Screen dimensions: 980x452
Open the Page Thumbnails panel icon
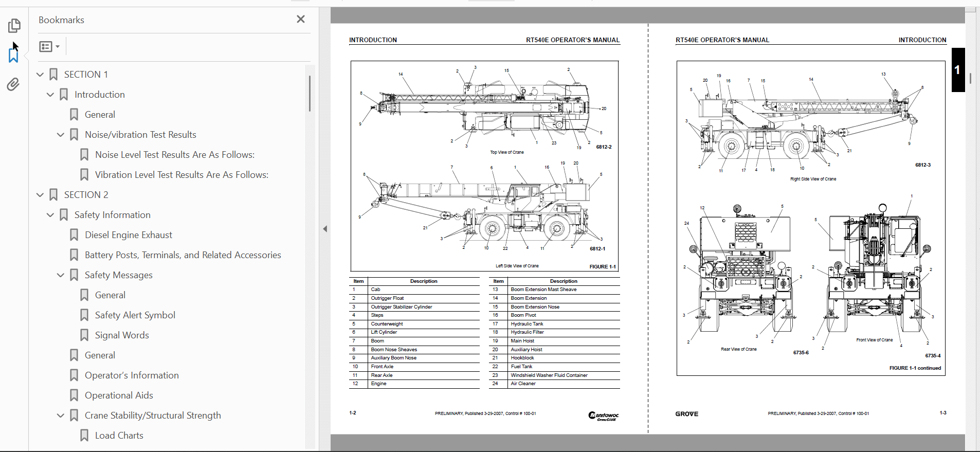click(x=14, y=25)
